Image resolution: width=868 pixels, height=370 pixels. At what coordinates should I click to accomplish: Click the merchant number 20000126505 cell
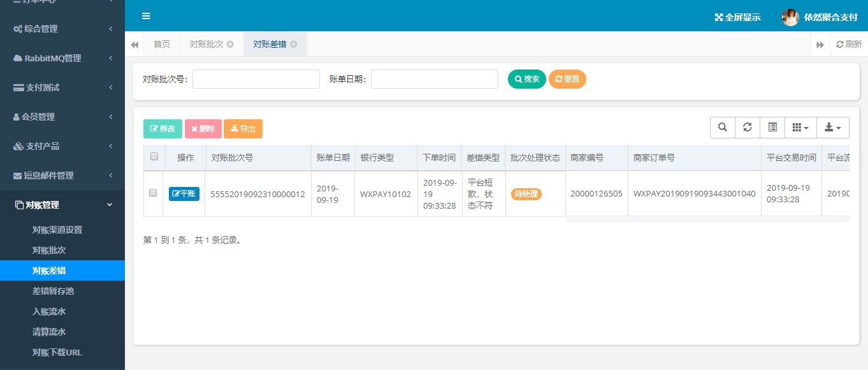click(x=597, y=194)
